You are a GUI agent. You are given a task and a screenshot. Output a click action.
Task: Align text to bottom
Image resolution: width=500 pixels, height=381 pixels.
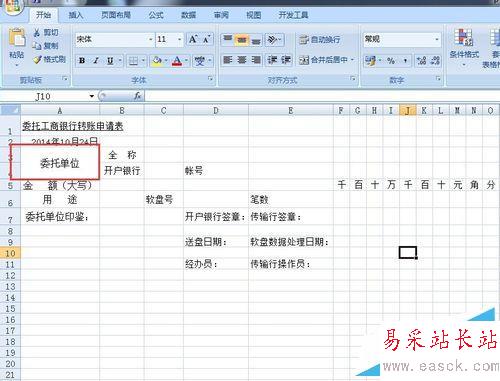[256, 40]
